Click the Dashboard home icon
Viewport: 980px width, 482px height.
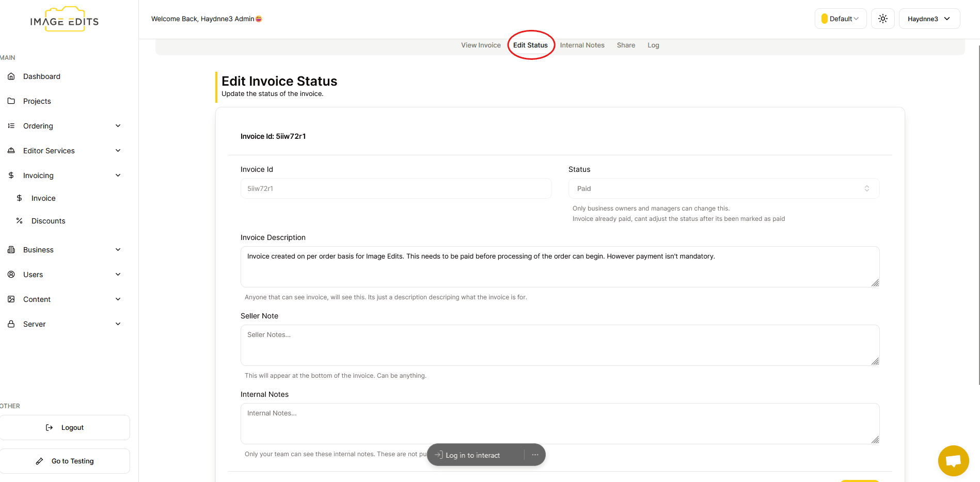tap(11, 76)
